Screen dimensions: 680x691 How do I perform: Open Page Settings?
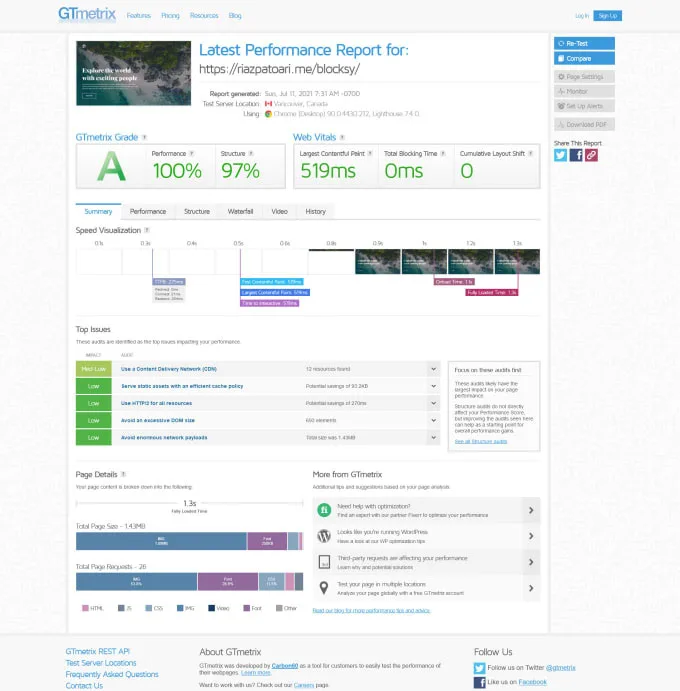(584, 77)
